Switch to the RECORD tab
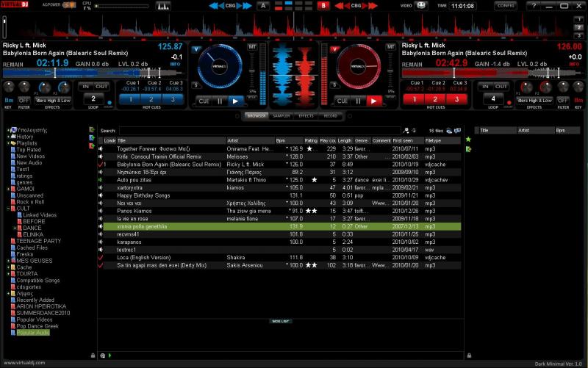Image resolution: width=588 pixels, height=368 pixels. [x=330, y=116]
